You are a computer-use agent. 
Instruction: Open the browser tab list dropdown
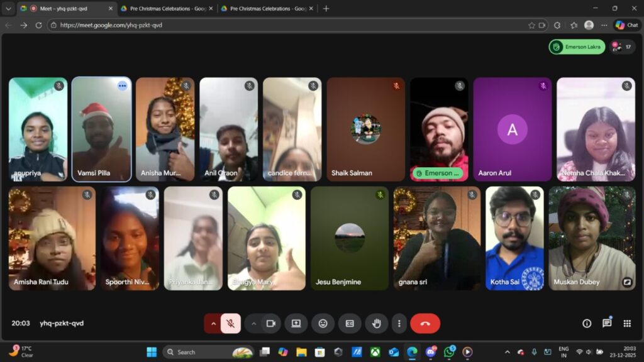[x=8, y=9]
